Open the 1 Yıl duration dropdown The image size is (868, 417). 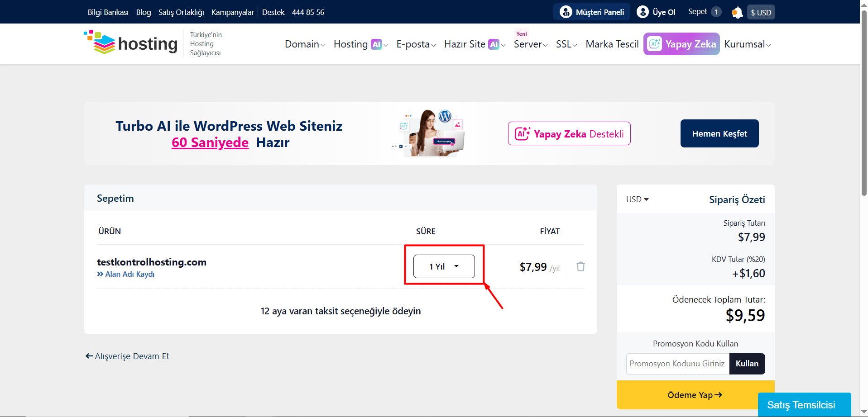444,266
